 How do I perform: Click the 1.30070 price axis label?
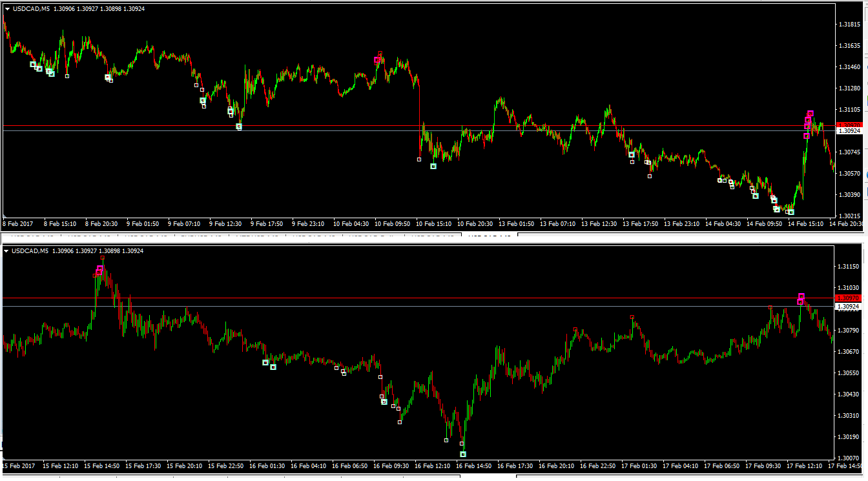pos(849,458)
